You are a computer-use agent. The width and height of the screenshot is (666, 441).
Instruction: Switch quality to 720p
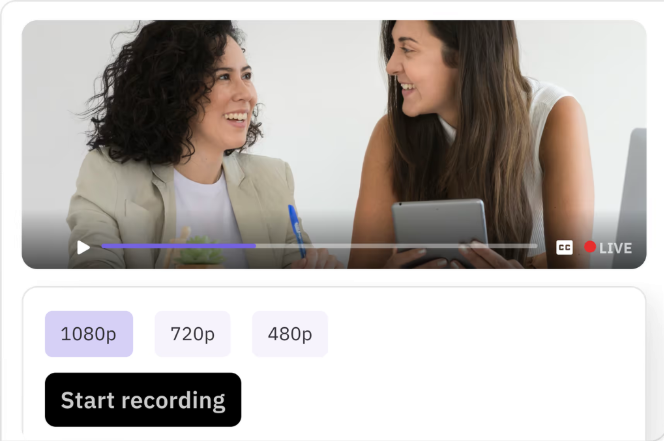click(x=192, y=334)
